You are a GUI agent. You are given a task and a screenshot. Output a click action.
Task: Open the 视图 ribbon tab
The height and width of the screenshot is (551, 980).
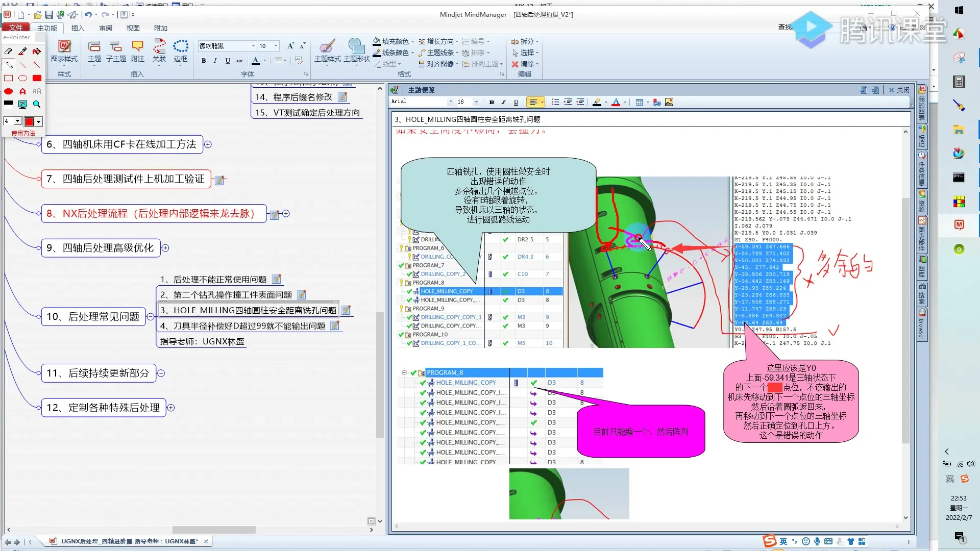point(133,28)
